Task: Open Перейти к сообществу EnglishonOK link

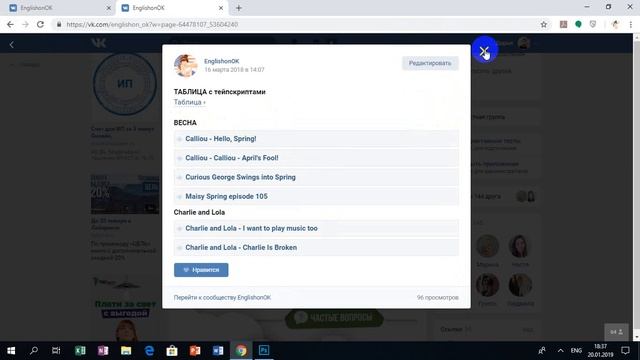Action: click(222, 298)
